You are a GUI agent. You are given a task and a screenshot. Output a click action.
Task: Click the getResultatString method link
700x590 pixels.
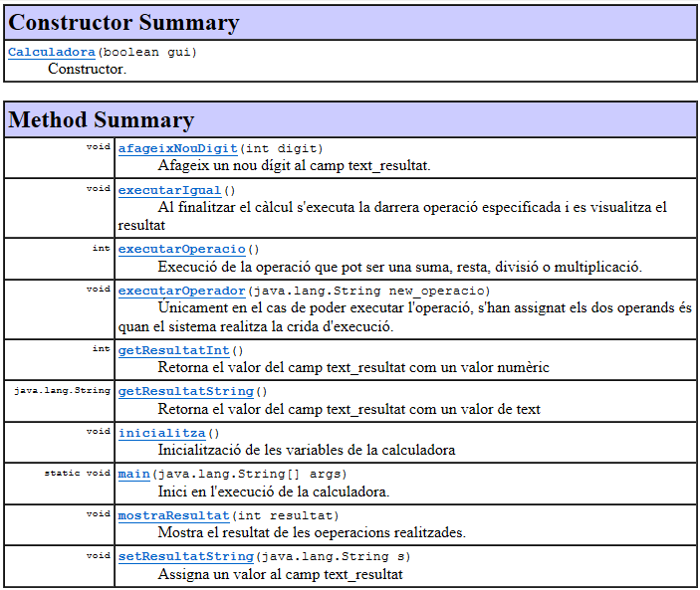point(185,392)
